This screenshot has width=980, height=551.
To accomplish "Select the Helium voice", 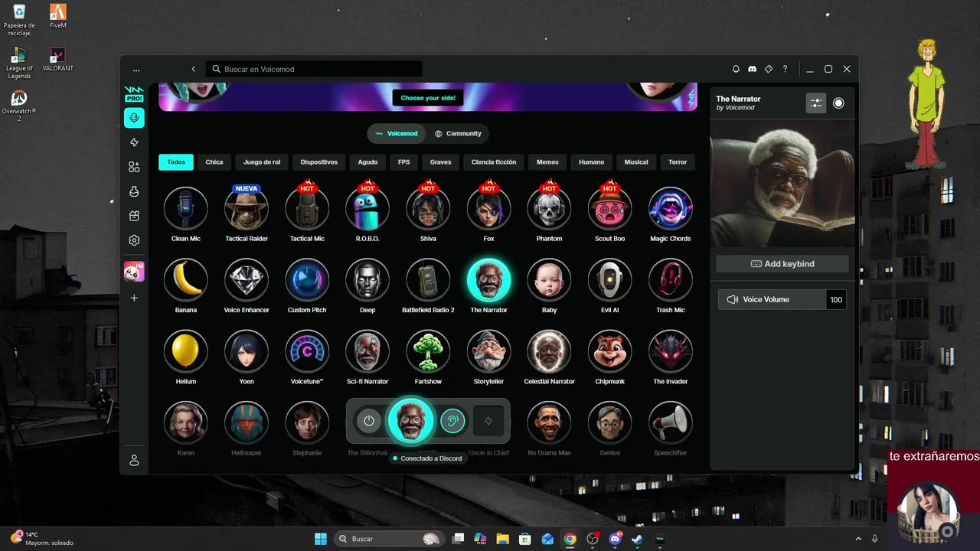I will coord(185,350).
